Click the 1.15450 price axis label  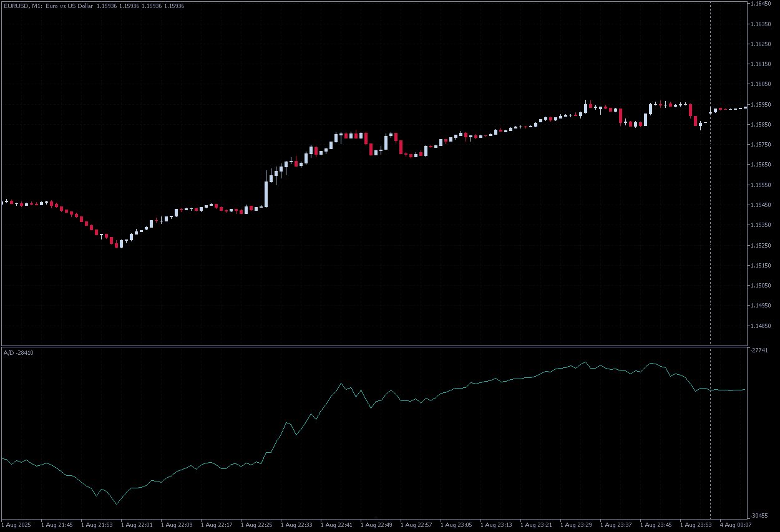point(762,205)
